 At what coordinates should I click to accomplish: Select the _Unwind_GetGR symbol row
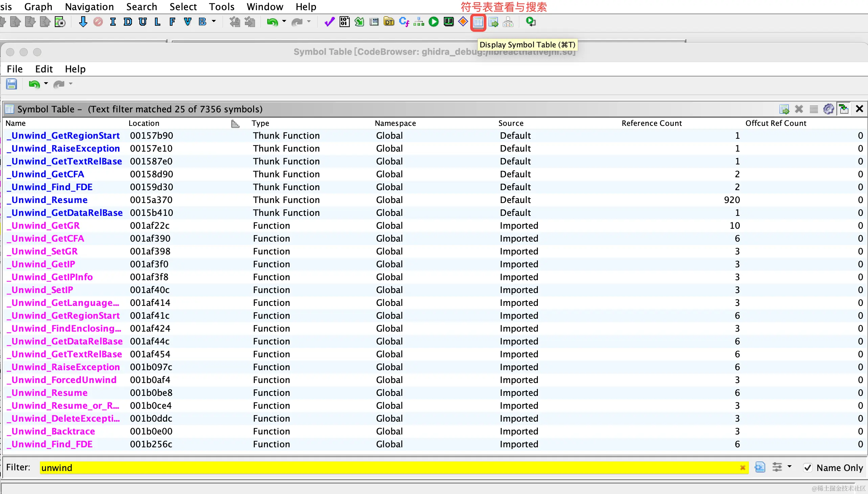(435, 226)
